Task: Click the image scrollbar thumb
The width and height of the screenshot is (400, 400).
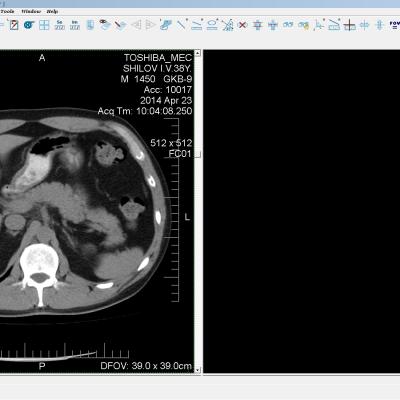Action: click(x=198, y=154)
